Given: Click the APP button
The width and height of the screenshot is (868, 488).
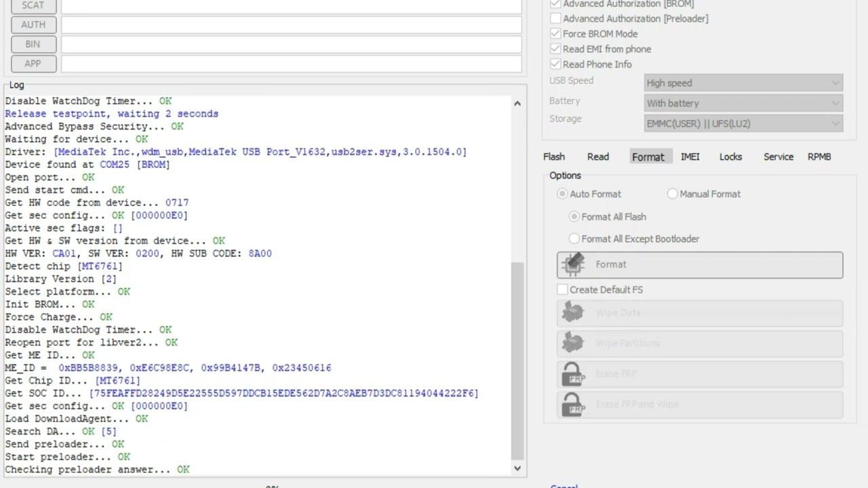Looking at the screenshot, I should [33, 64].
